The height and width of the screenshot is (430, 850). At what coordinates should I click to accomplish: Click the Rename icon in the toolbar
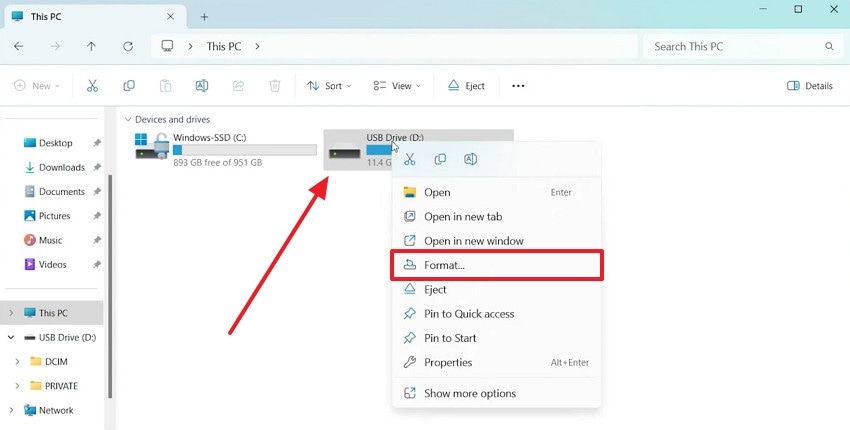(202, 86)
